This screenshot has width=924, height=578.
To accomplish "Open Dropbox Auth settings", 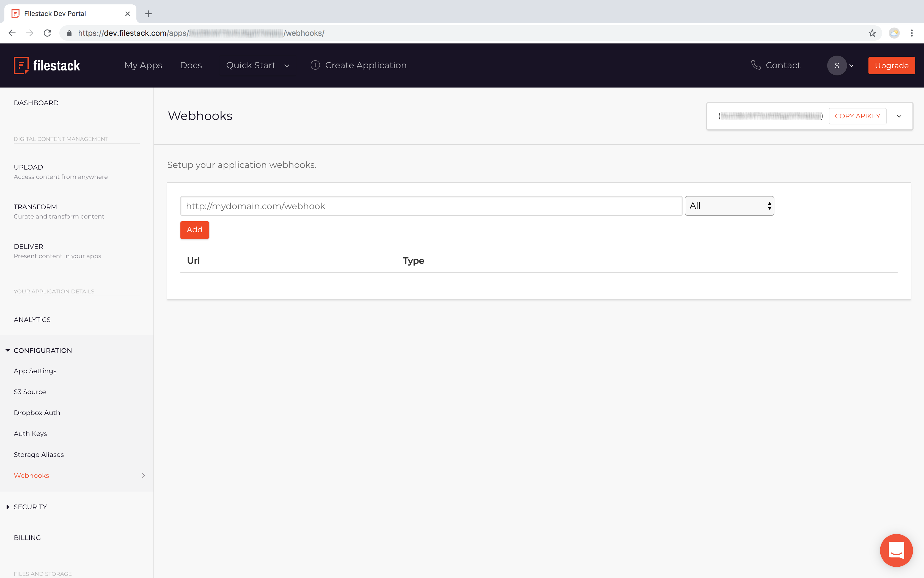I will click(37, 413).
